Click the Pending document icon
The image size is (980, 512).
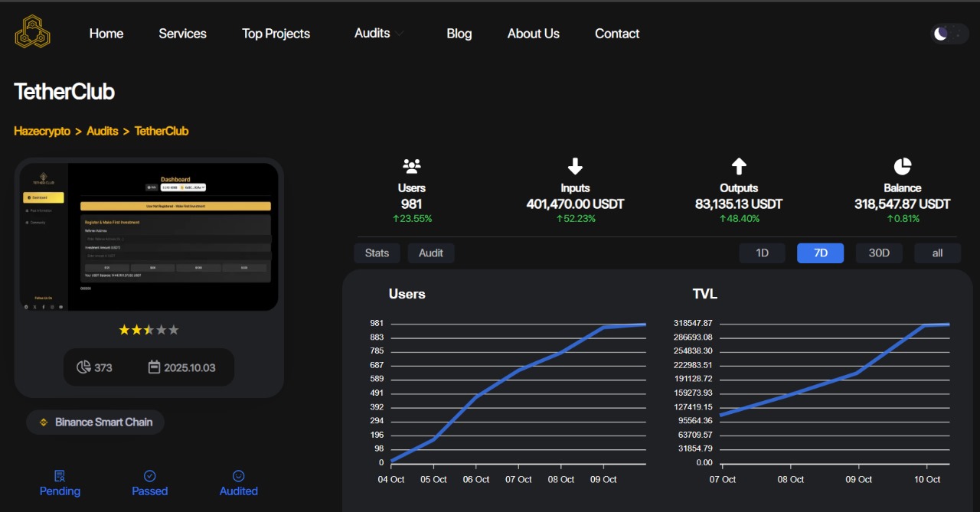tap(60, 476)
